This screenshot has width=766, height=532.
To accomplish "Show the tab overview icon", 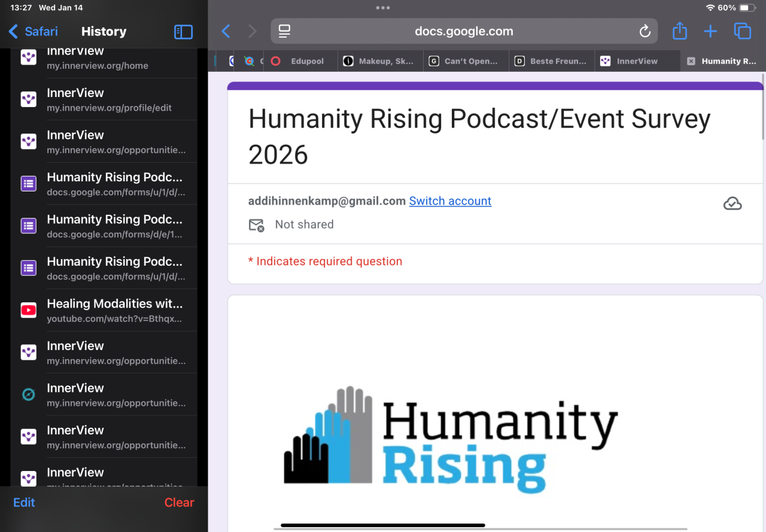I will pyautogui.click(x=742, y=32).
